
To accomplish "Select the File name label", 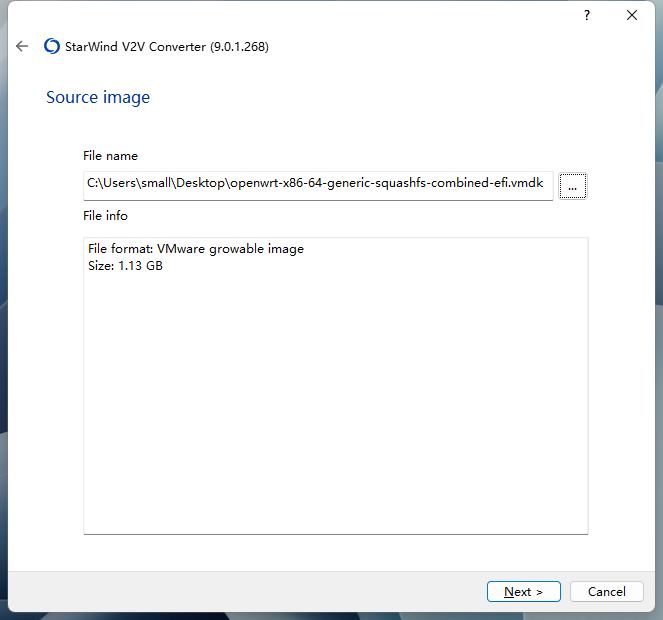I will coord(110,156).
